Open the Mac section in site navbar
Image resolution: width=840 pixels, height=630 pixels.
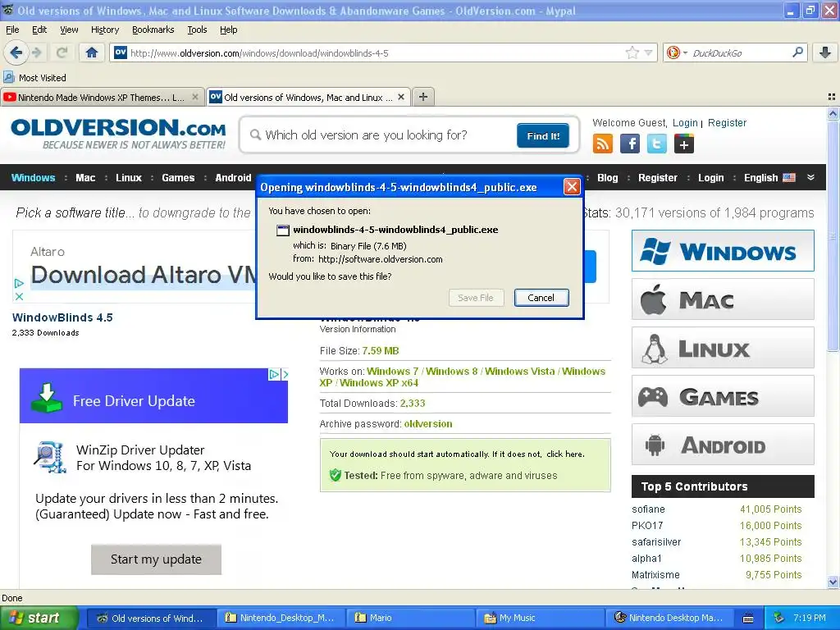pos(85,178)
